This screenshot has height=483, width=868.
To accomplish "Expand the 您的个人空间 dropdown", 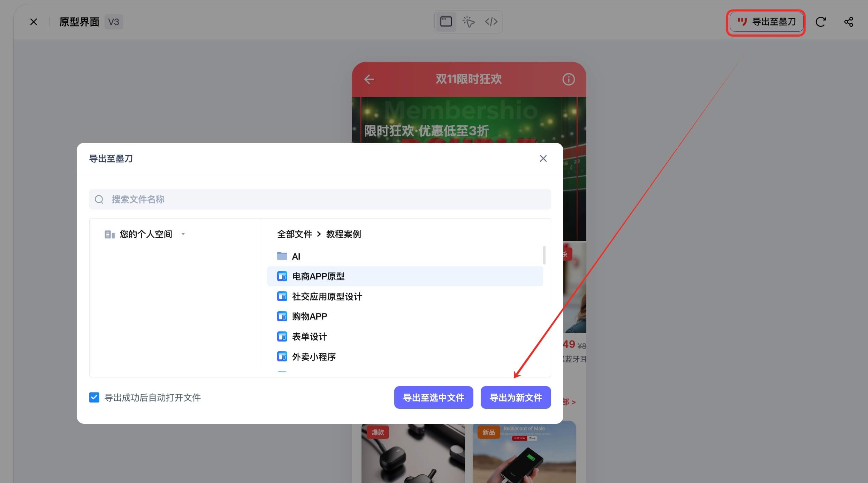I will pos(183,234).
